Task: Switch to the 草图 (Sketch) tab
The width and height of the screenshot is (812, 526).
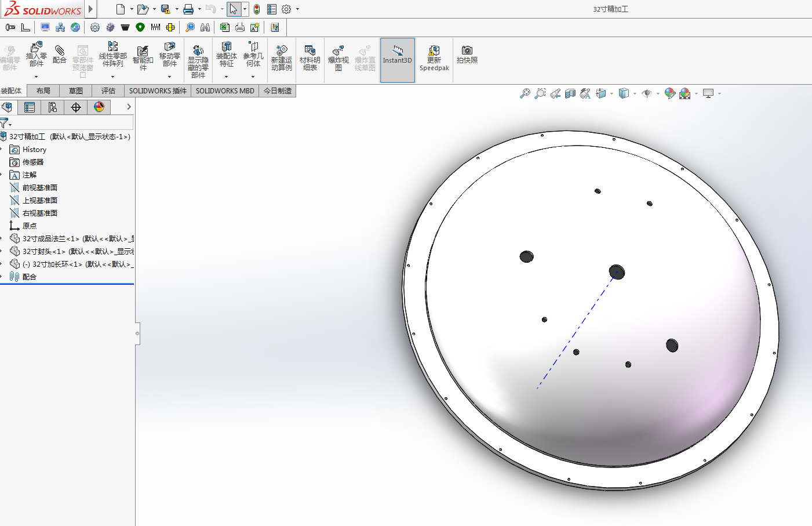Action: (75, 91)
